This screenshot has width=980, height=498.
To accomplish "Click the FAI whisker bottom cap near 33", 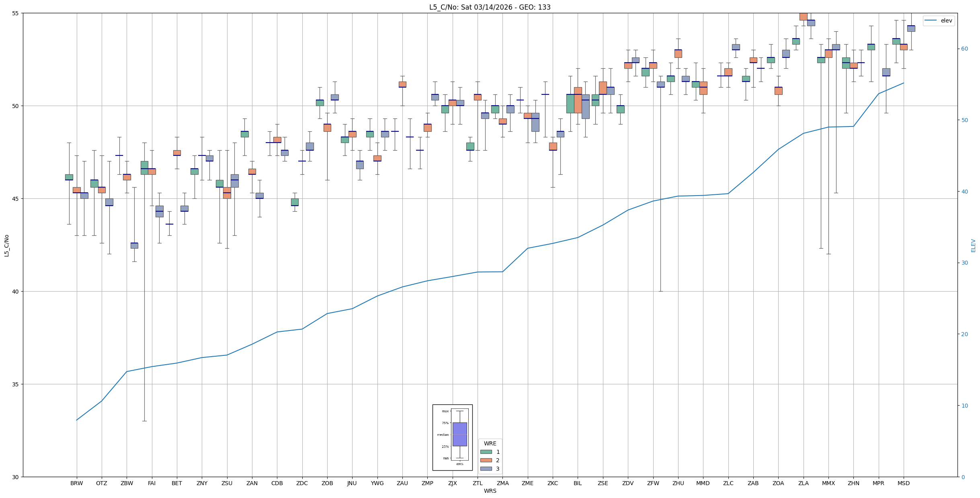I will pos(144,421).
